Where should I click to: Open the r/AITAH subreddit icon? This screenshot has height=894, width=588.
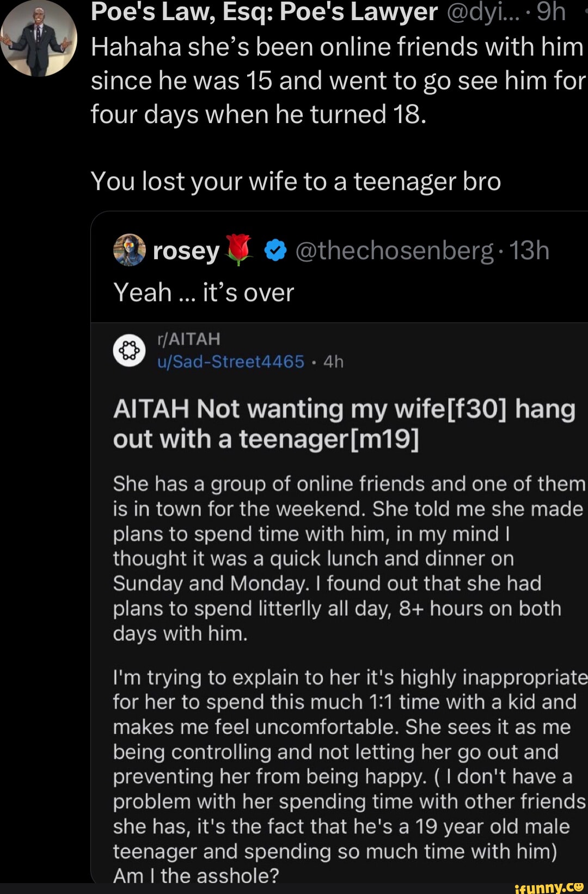pos(129,350)
